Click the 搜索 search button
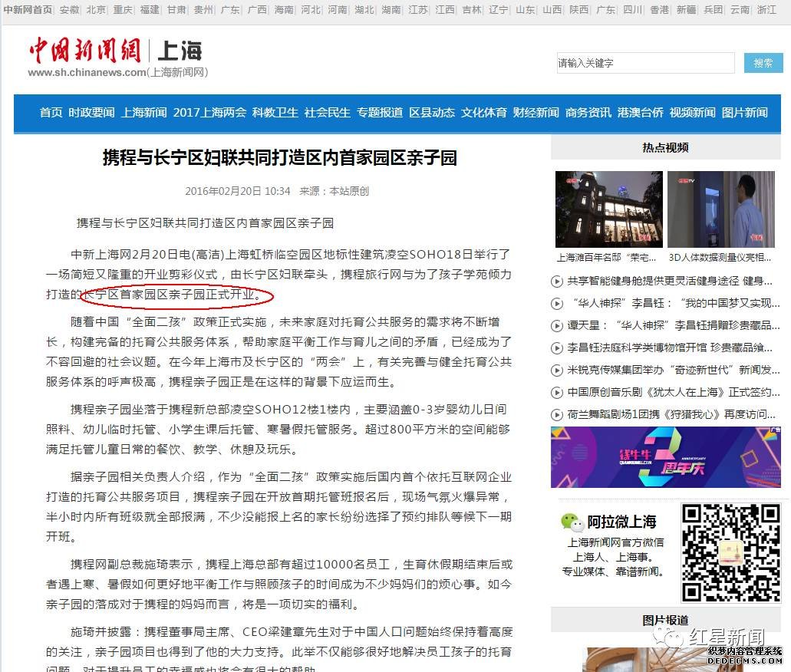Viewport: 791px width, 672px height. pyautogui.click(x=763, y=63)
